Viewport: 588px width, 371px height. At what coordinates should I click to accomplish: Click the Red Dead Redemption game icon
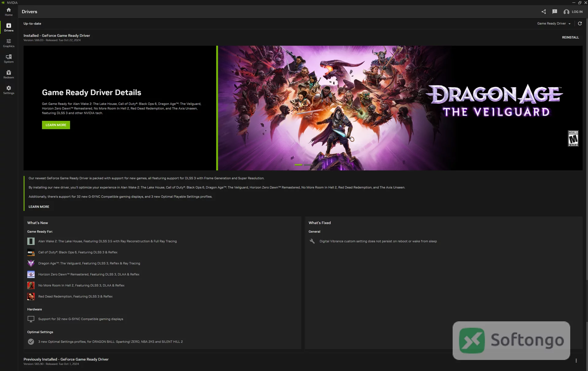pyautogui.click(x=31, y=296)
